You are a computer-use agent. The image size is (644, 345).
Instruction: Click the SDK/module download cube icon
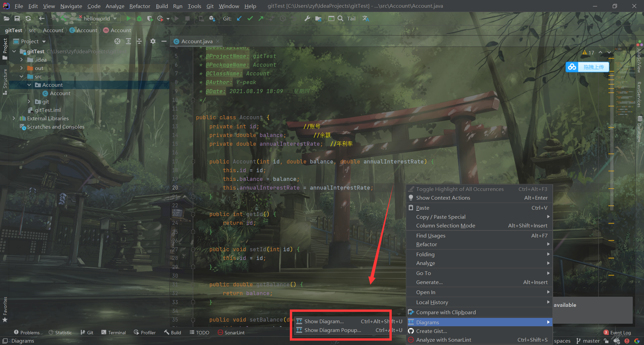pyautogui.click(x=212, y=18)
